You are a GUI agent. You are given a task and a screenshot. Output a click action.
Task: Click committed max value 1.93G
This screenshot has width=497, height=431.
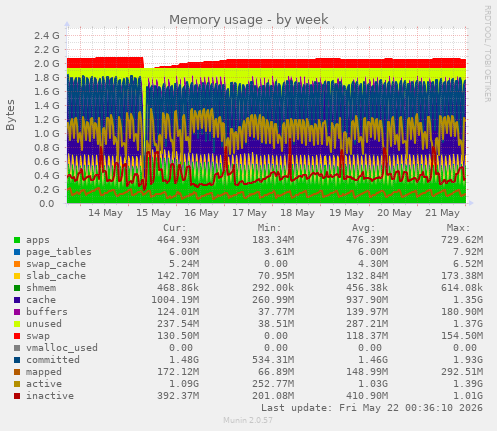(x=468, y=360)
